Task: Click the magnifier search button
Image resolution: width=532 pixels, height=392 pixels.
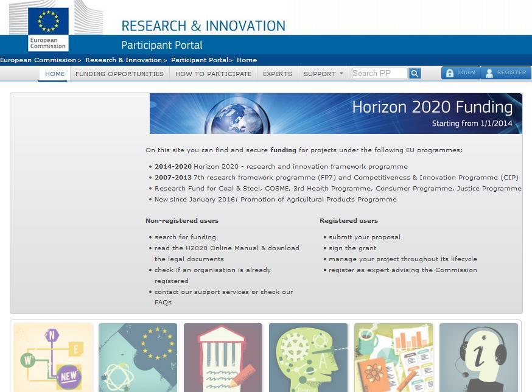Action: pyautogui.click(x=415, y=73)
